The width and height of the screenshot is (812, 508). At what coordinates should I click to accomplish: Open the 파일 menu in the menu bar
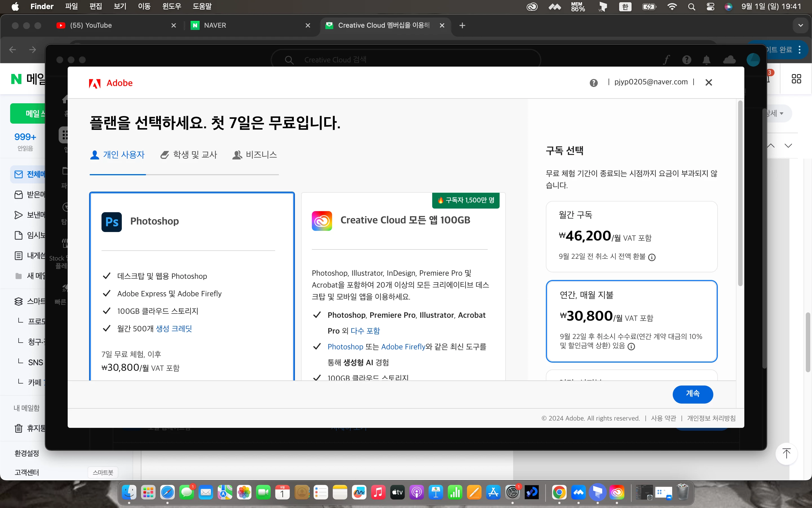71,6
